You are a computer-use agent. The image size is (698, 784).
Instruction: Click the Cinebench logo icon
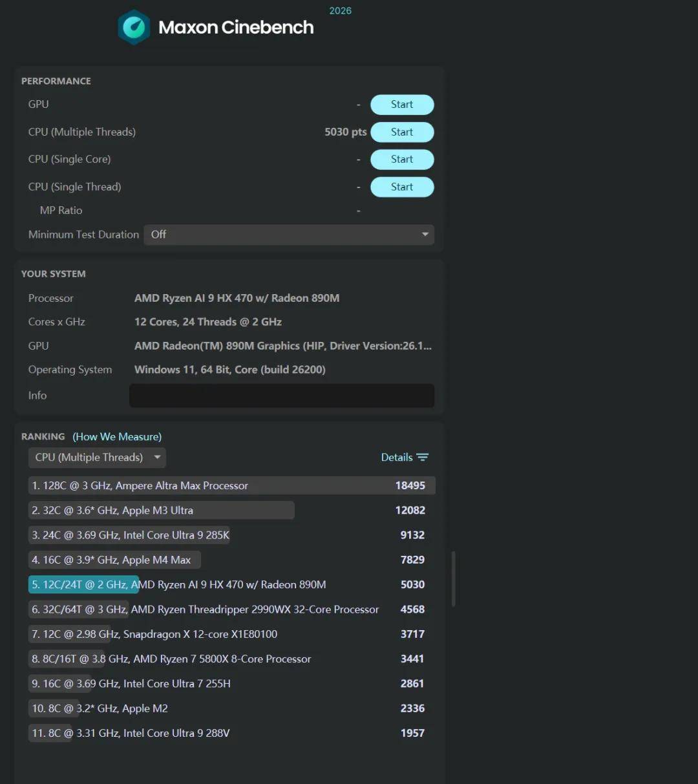(x=134, y=27)
